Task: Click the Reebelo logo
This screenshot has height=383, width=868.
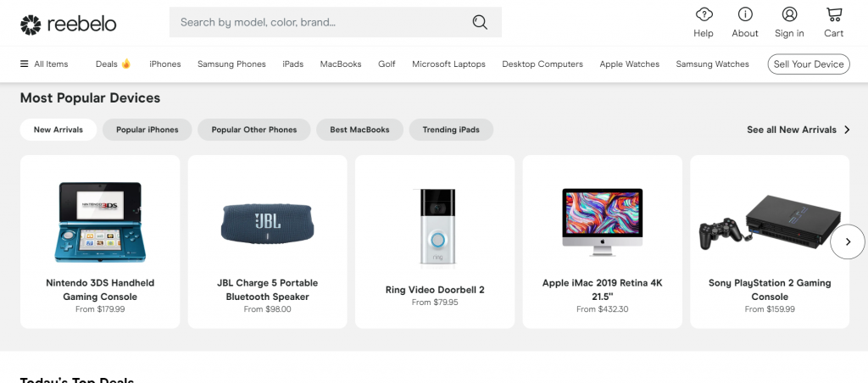Action: (x=68, y=25)
